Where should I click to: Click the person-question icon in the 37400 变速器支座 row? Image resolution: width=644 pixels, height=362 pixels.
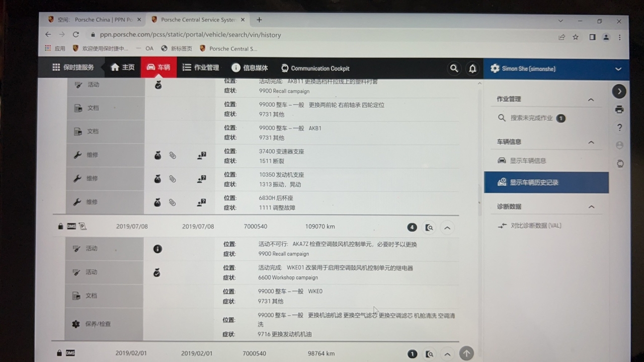coord(202,156)
